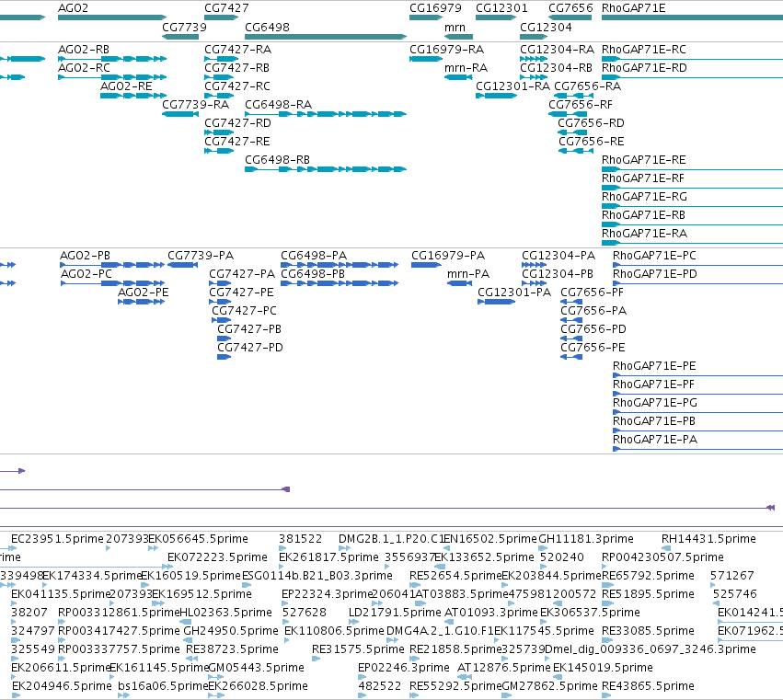Open EST EK072223.5prime label
This screenshot has width=783, height=700.
[218, 557]
